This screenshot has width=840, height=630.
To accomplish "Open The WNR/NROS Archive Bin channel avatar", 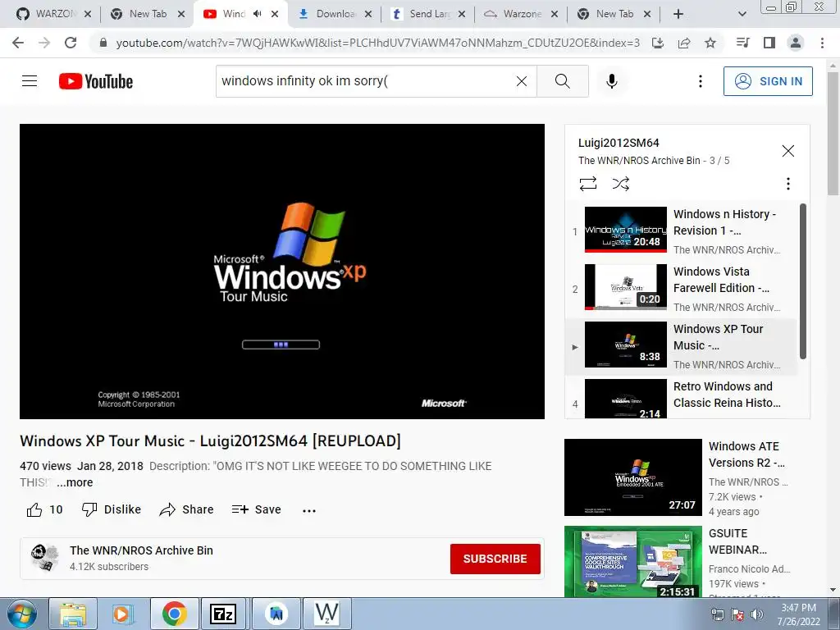I will click(x=45, y=558).
